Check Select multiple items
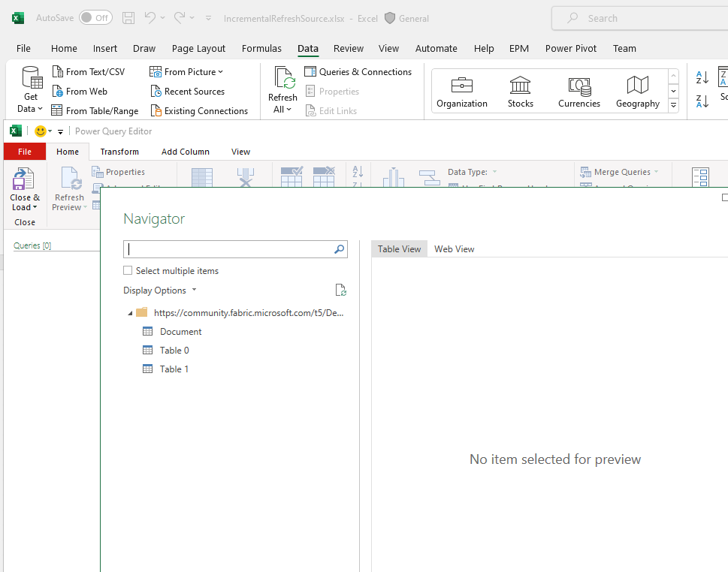728x572 pixels. pyautogui.click(x=128, y=270)
